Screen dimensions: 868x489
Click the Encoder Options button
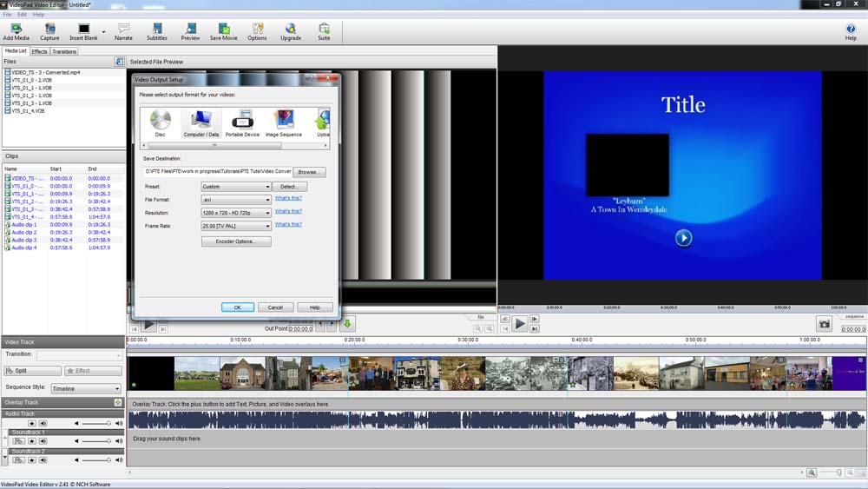pos(236,241)
